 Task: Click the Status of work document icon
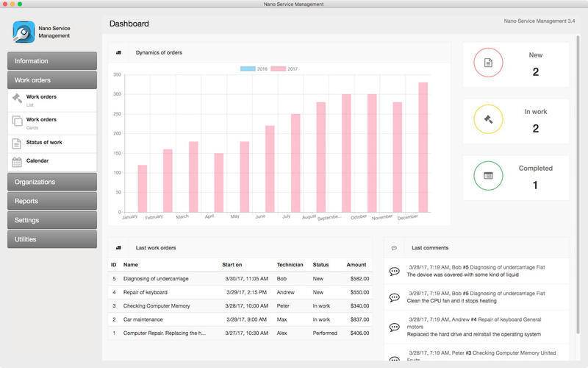pos(16,144)
